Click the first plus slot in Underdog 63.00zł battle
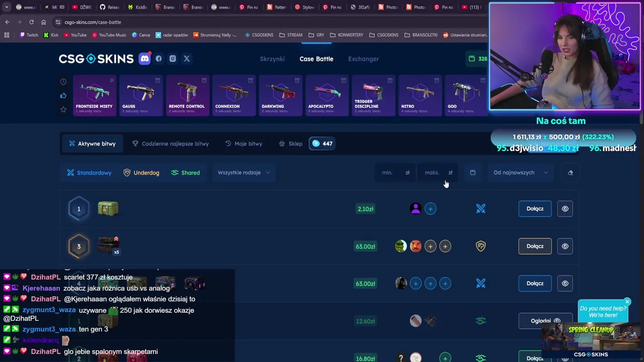The height and width of the screenshot is (362, 644). [x=430, y=246]
